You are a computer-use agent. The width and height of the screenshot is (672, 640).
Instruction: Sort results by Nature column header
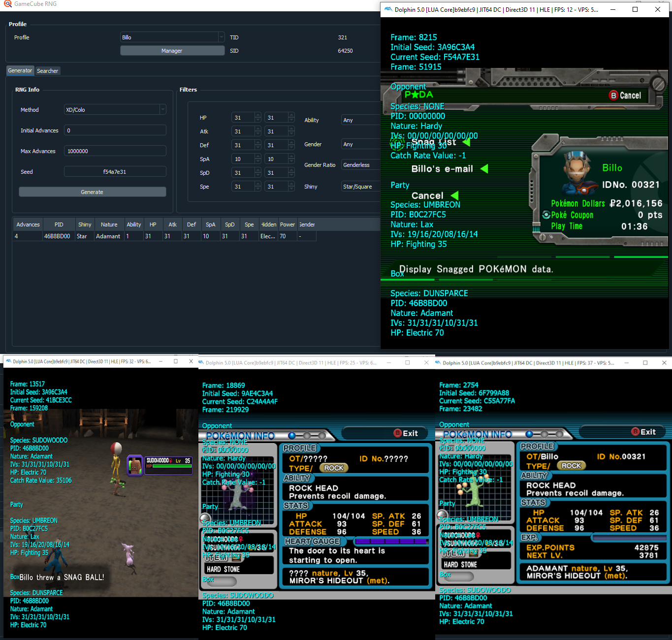[109, 224]
